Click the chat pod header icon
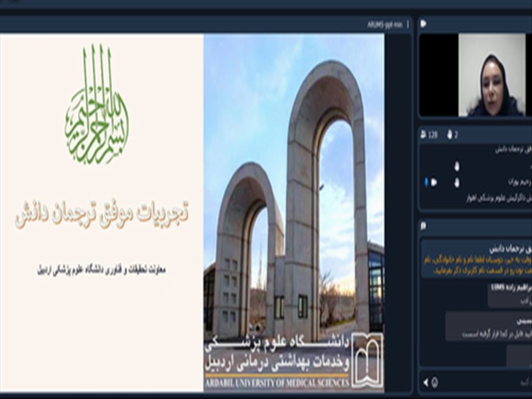The height and width of the screenshot is (399, 532). [x=423, y=225]
